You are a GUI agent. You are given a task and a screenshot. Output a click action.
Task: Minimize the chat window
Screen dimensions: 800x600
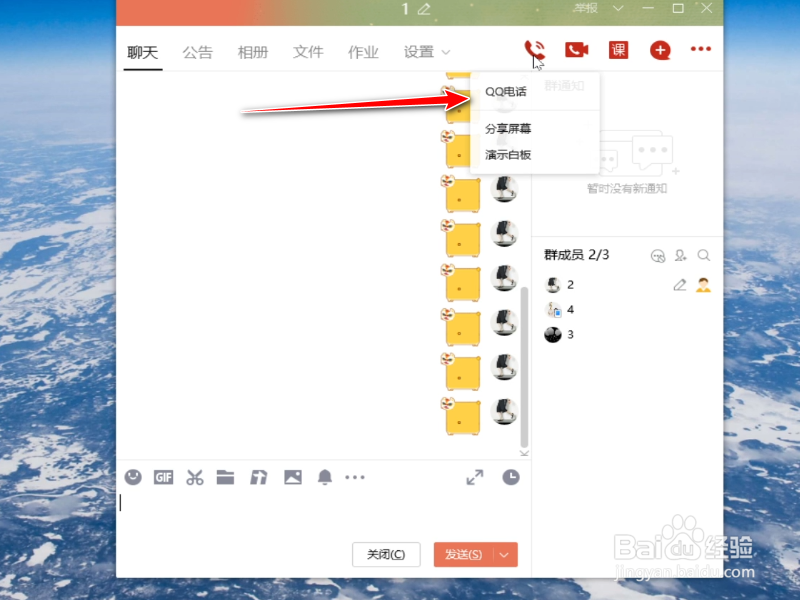click(648, 8)
